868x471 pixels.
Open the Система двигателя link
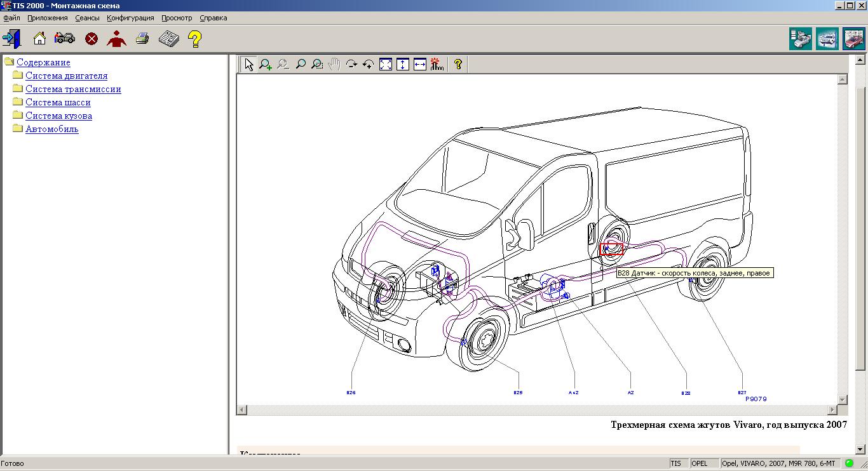click(67, 76)
